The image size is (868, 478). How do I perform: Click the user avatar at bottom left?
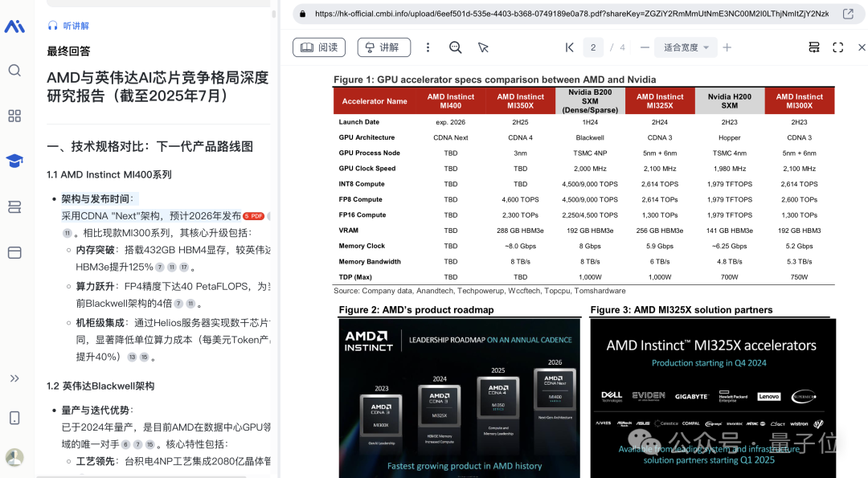coord(14,458)
